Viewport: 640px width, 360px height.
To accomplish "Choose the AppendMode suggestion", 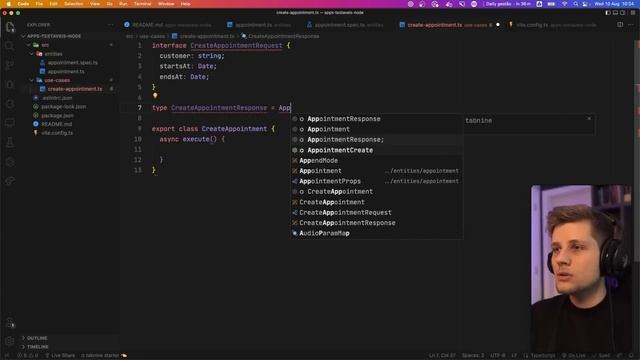I will (376, 160).
